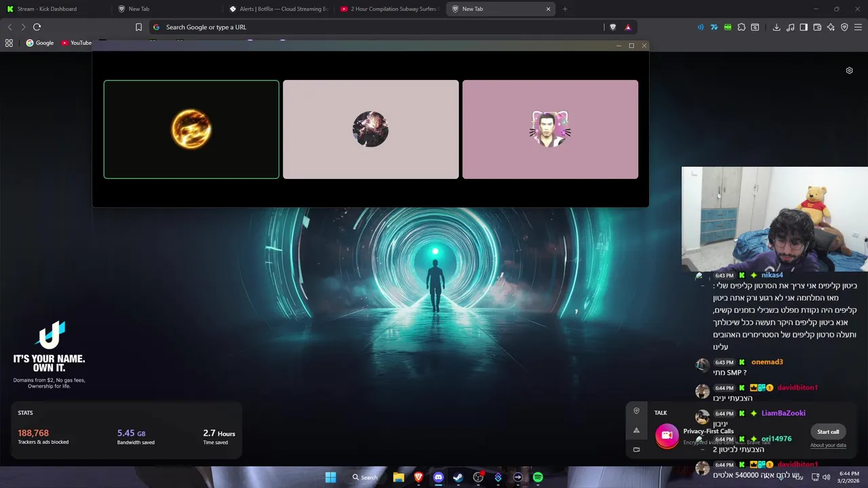The image size is (868, 488).
Task: Click LiamBaZooki username in chat
Action: (x=783, y=413)
